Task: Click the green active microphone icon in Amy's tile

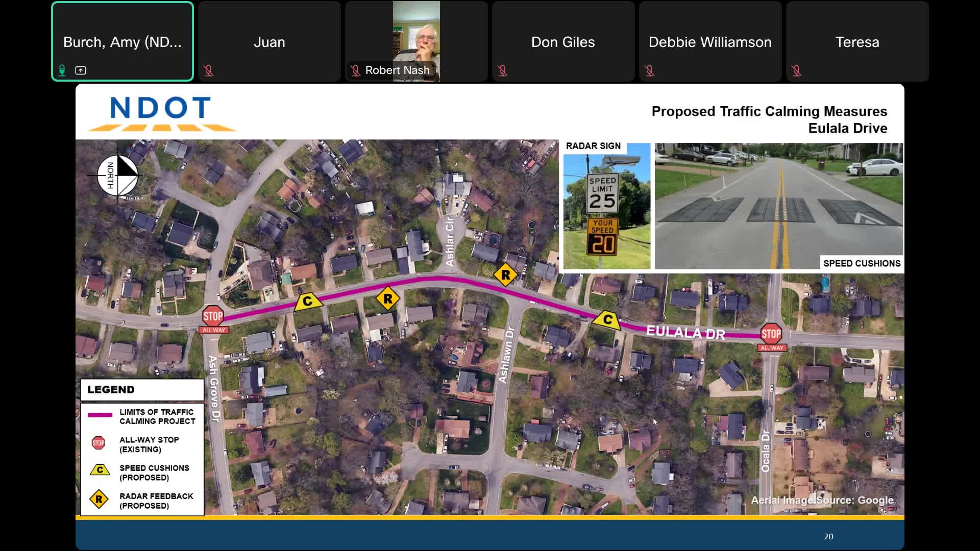Action: point(62,70)
